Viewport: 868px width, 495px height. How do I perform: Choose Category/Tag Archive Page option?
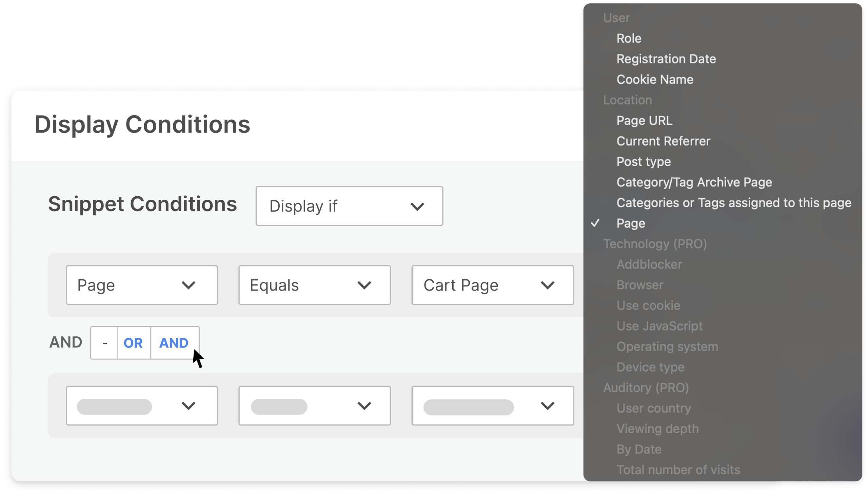(694, 182)
